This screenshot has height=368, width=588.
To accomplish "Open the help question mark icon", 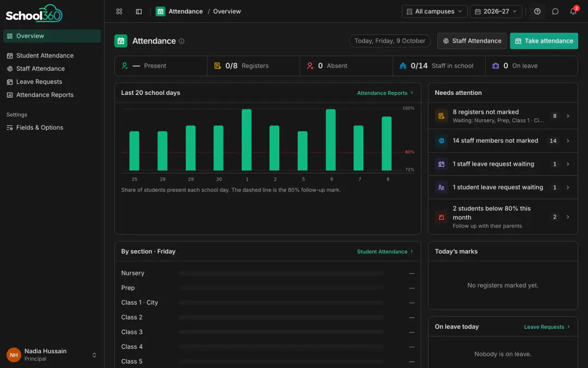I will tap(537, 11).
